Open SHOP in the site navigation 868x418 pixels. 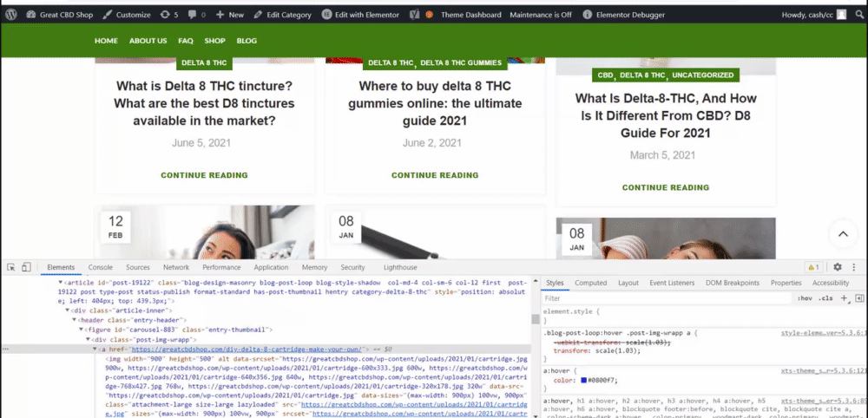click(214, 41)
